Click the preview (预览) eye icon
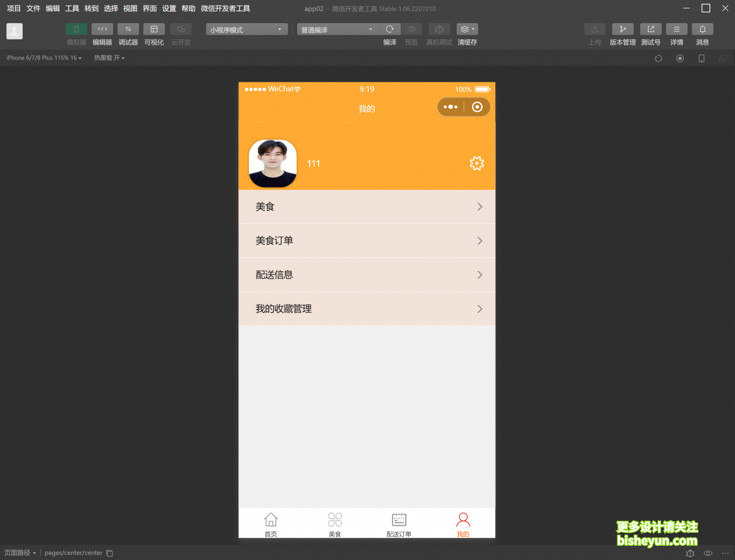 [x=412, y=29]
